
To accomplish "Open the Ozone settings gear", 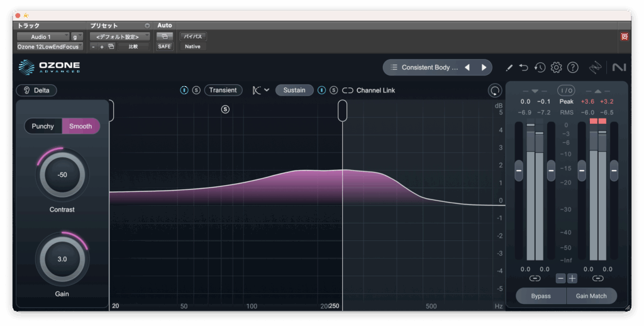I will [556, 67].
